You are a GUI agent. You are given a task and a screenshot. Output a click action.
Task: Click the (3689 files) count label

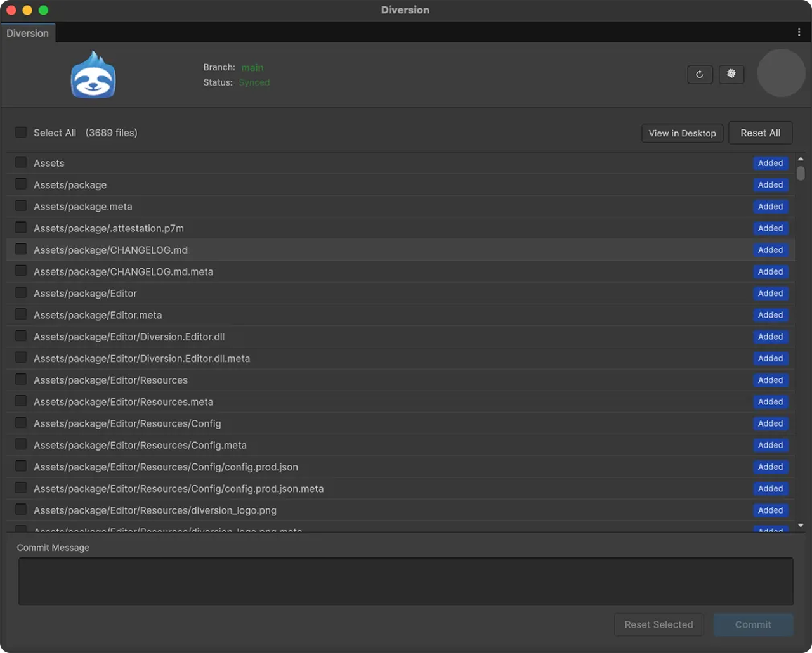[112, 133]
